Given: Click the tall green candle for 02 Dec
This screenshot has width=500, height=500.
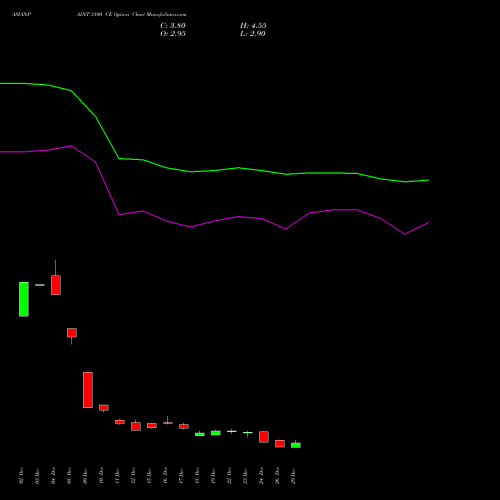Looking at the screenshot, I should coord(24,299).
